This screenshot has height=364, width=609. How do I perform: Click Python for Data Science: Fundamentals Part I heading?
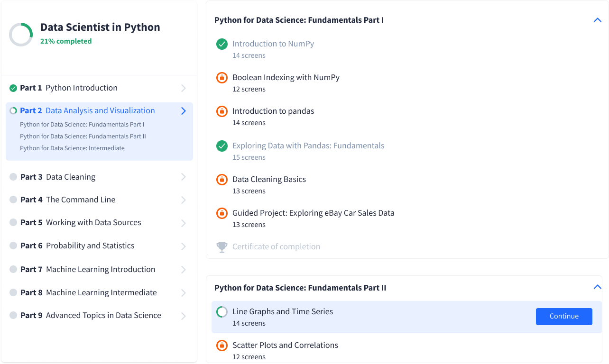[299, 20]
